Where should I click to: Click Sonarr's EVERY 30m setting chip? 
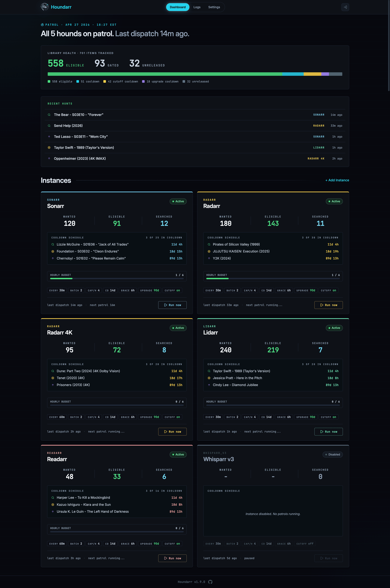coord(57,291)
